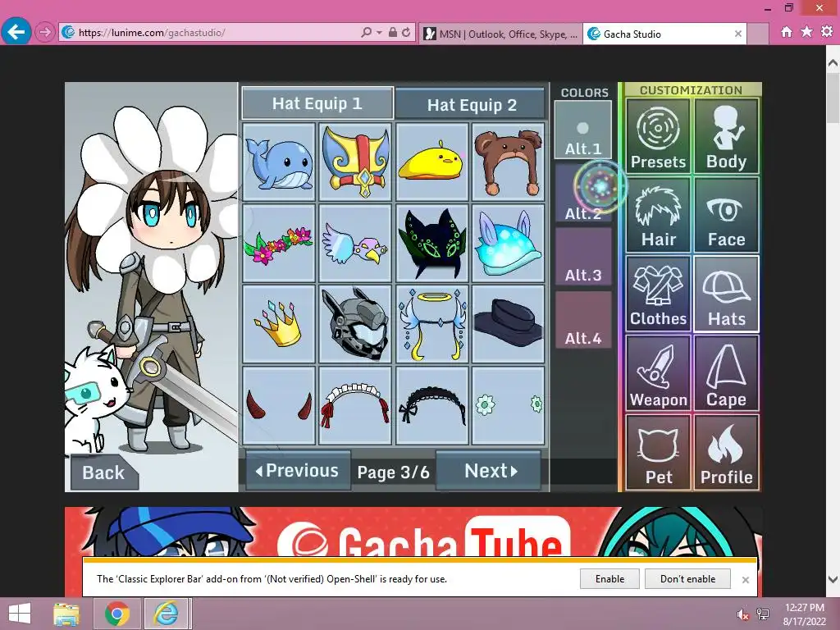Open the Cape customization panel
The image size is (840, 630).
coord(727,373)
